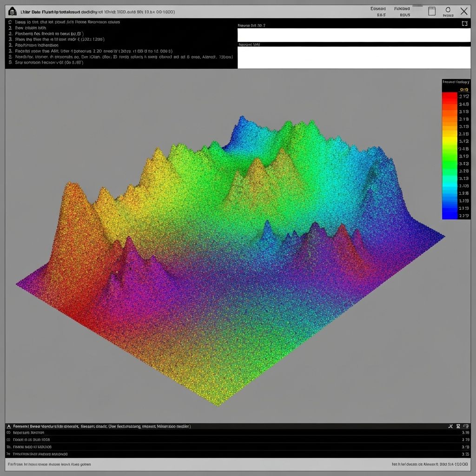Viewport: 476px width, 476px height.
Task: Select the wrench icon in the log panel header
Action: [x=450, y=426]
